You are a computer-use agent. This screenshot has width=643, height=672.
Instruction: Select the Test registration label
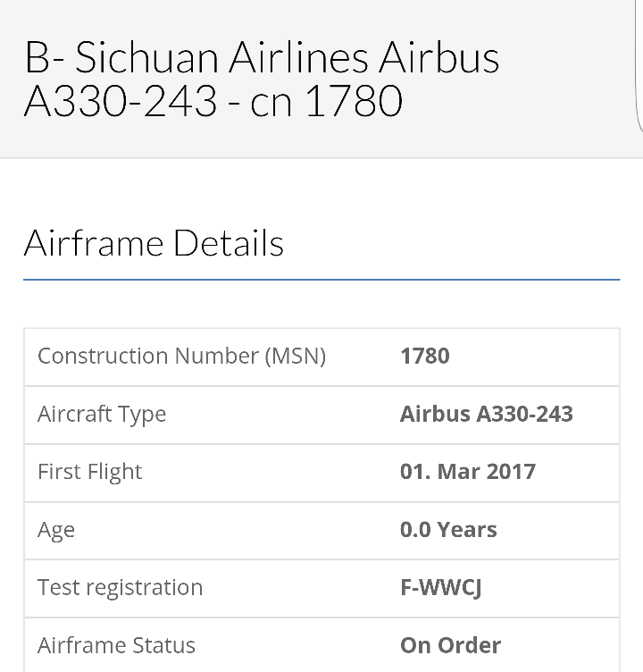tap(120, 588)
